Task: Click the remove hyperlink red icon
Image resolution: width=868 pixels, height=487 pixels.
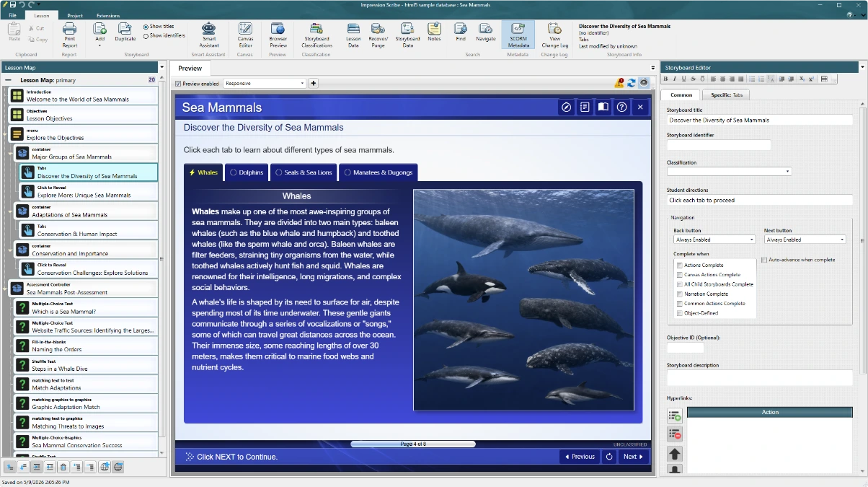Action: [x=675, y=434]
